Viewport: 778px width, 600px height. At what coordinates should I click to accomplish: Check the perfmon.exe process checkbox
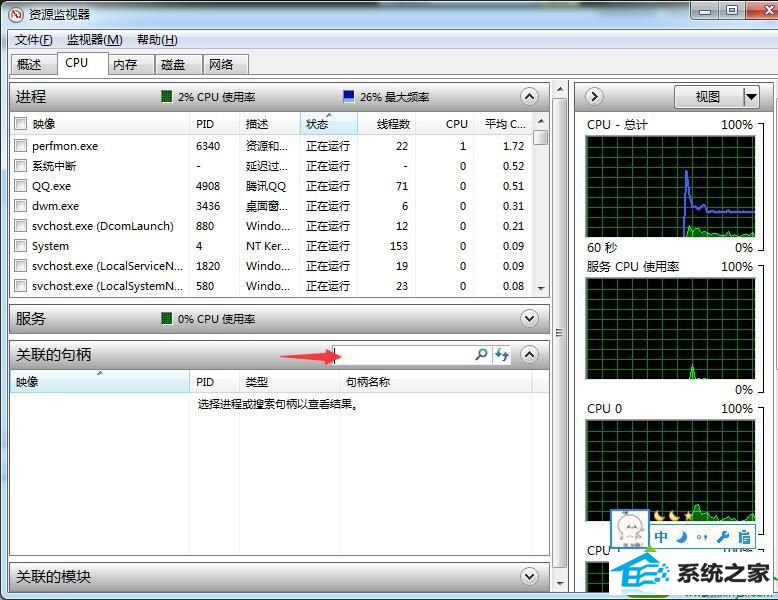pyautogui.click(x=20, y=146)
